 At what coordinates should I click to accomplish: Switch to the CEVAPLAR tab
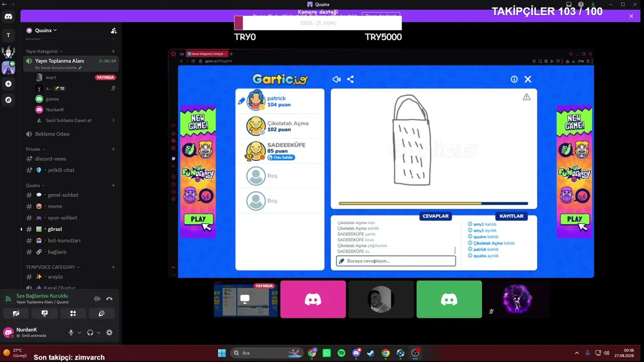point(435,216)
